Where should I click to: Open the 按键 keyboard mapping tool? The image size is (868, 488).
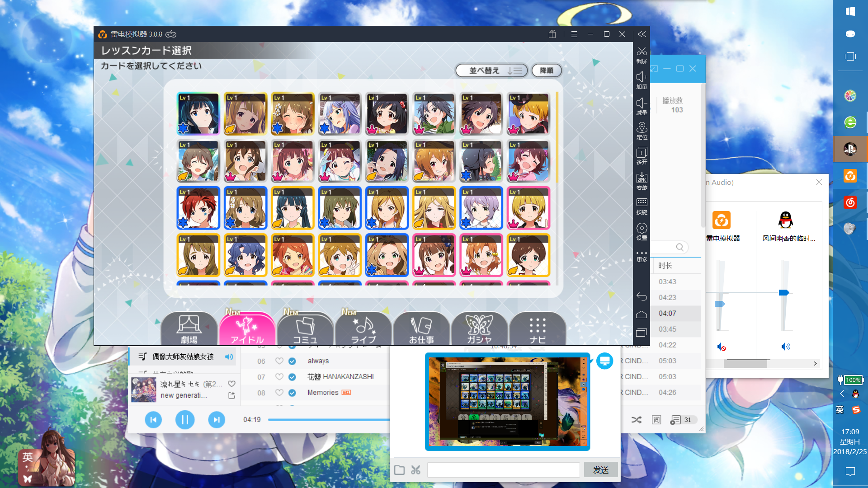click(x=642, y=202)
